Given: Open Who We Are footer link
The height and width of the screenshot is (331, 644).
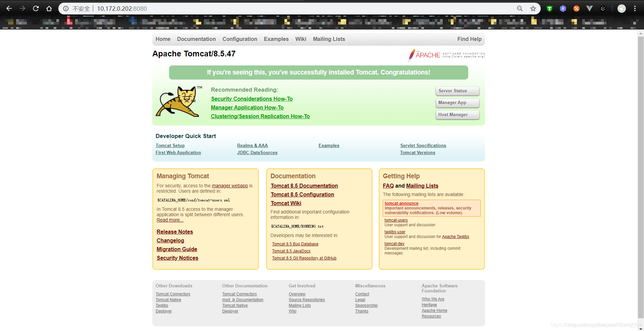Looking at the screenshot, I should tap(433, 299).
